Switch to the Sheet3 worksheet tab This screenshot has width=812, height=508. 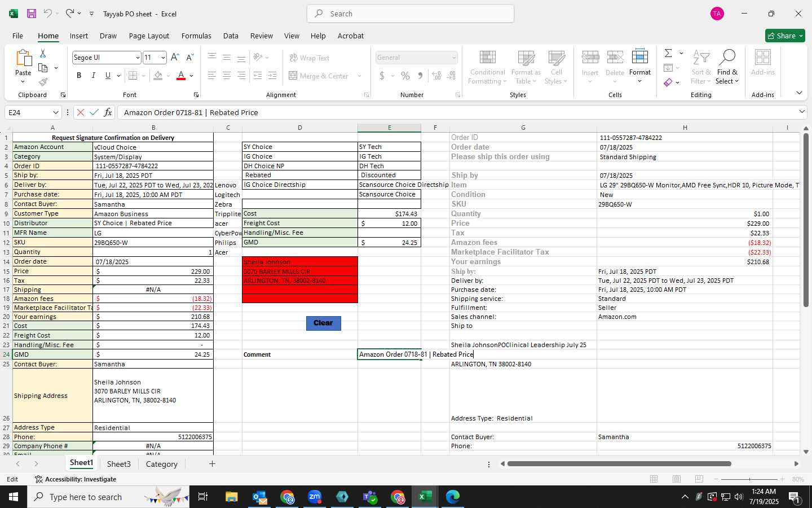(x=118, y=464)
